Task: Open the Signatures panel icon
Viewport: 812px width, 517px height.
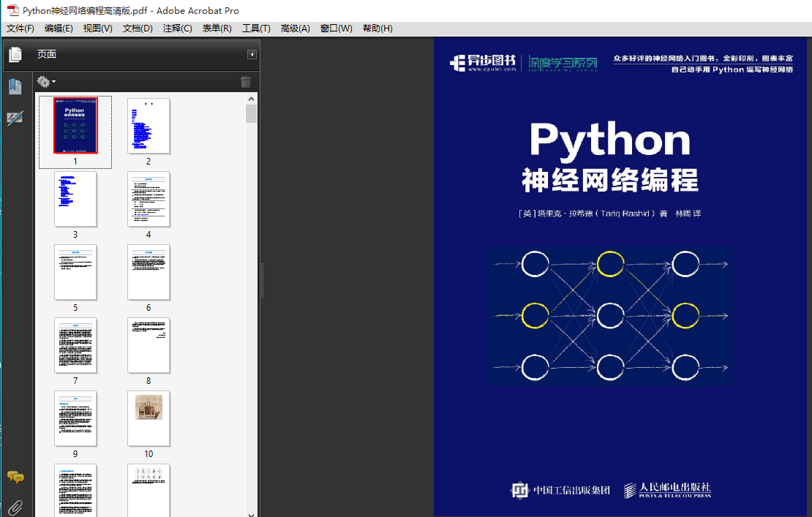Action: 15,118
